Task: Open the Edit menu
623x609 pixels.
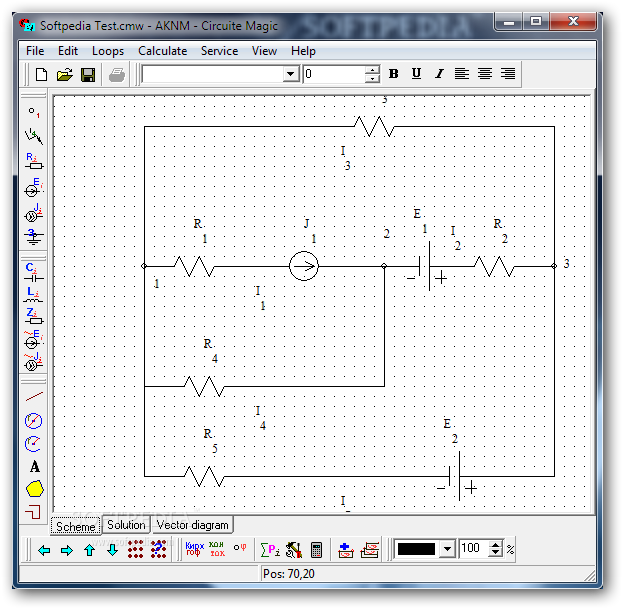Action: click(68, 51)
